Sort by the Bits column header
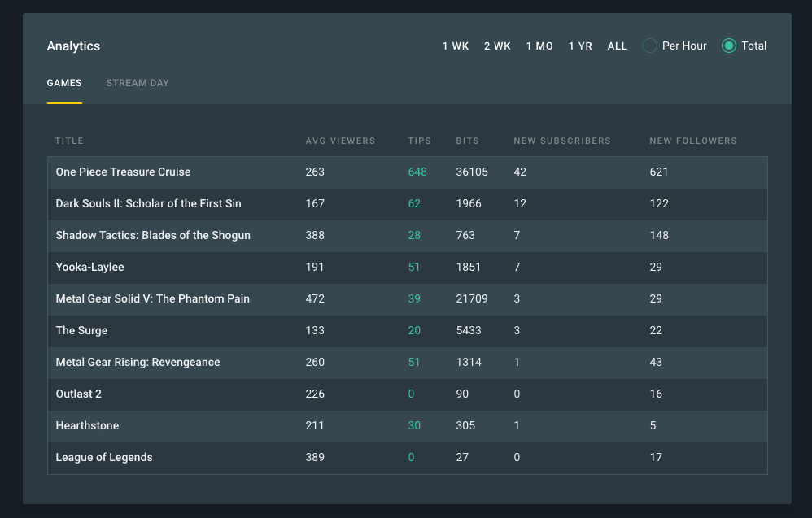812x518 pixels. pos(467,141)
